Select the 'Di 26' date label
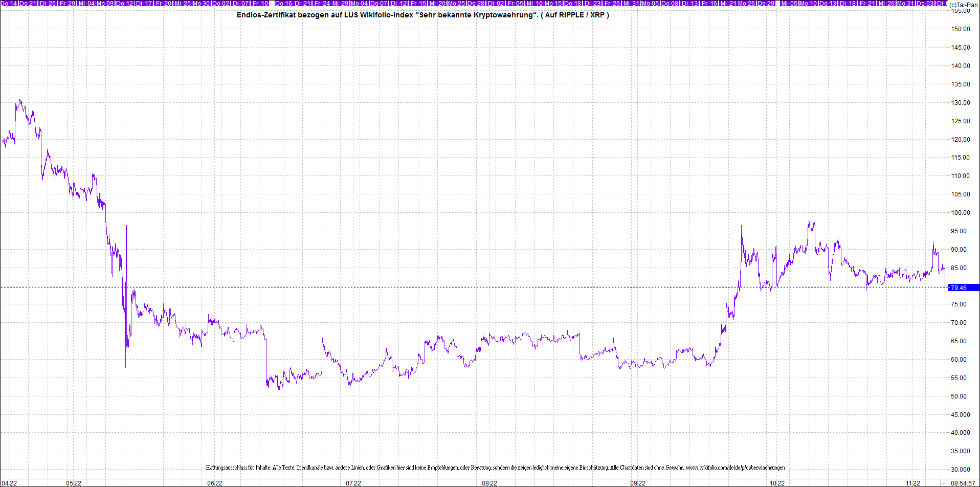Image resolution: width=980 pixels, height=487 pixels. coord(48,3)
